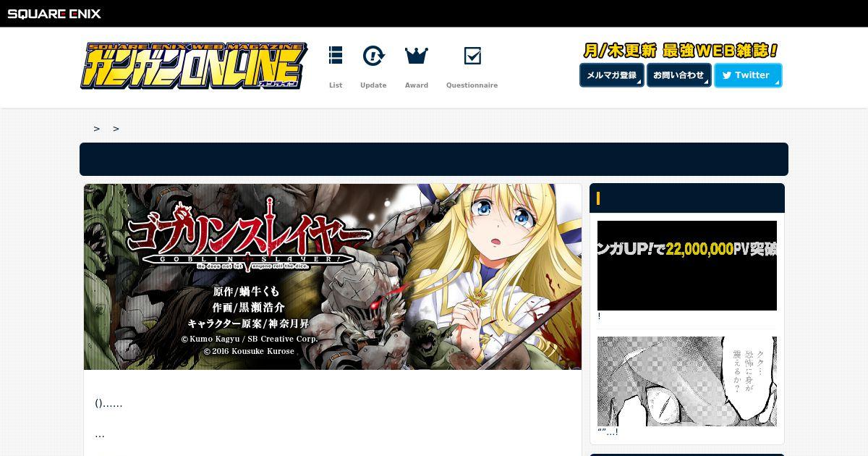Select the Update menu label

coord(373,85)
